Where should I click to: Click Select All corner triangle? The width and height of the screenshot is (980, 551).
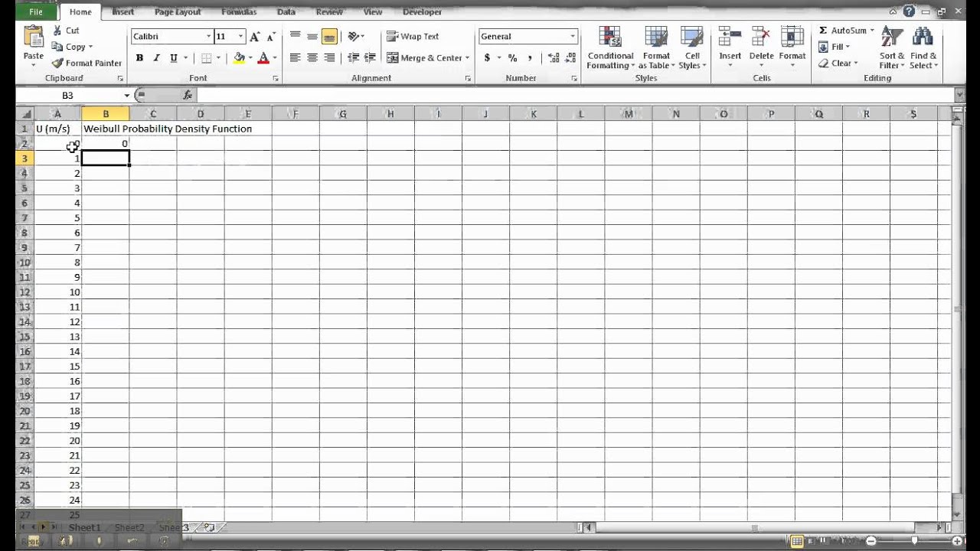pos(26,114)
